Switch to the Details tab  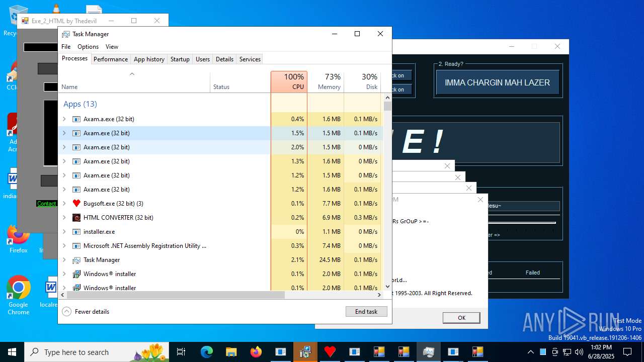224,59
